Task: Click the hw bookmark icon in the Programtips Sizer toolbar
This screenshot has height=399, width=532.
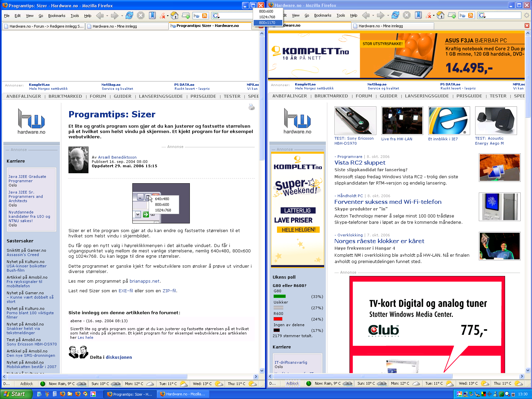Action: pyautogui.click(x=197, y=15)
